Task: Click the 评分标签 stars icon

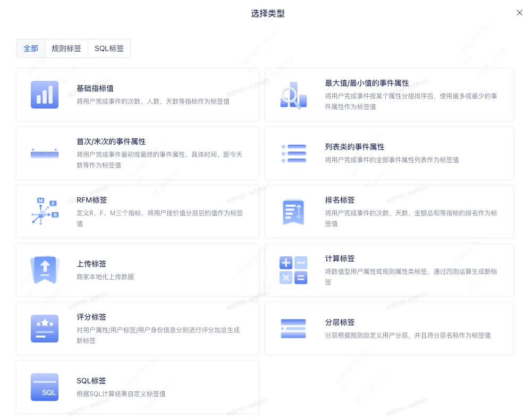Action: [x=45, y=329]
